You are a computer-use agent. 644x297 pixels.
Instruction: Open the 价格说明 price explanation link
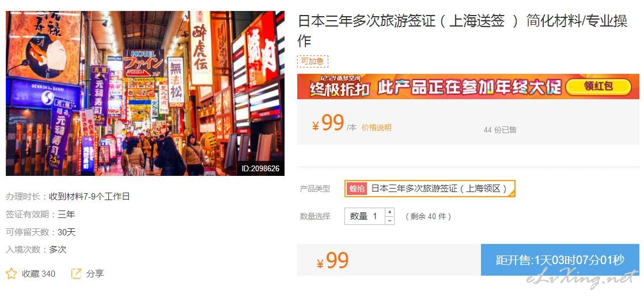376,127
